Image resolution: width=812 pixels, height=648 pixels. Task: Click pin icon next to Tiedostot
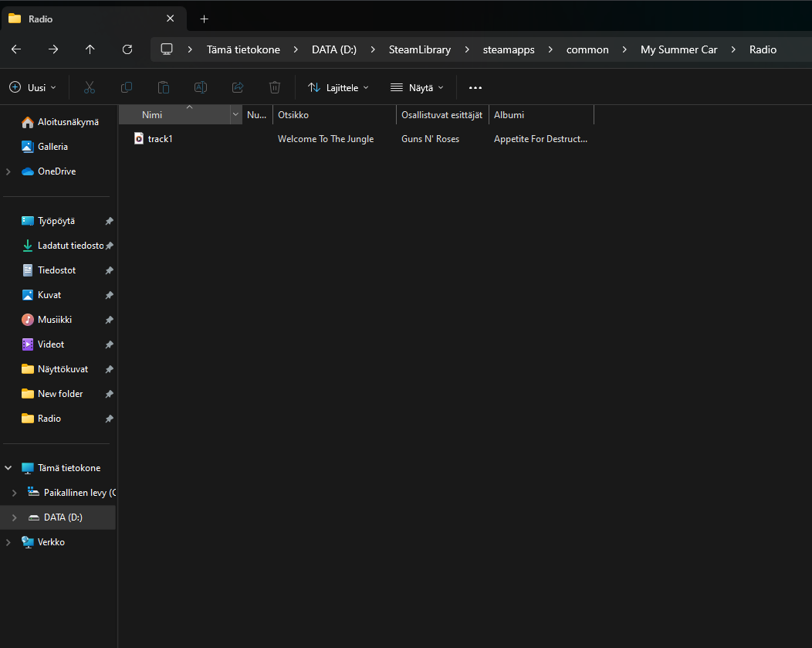110,270
